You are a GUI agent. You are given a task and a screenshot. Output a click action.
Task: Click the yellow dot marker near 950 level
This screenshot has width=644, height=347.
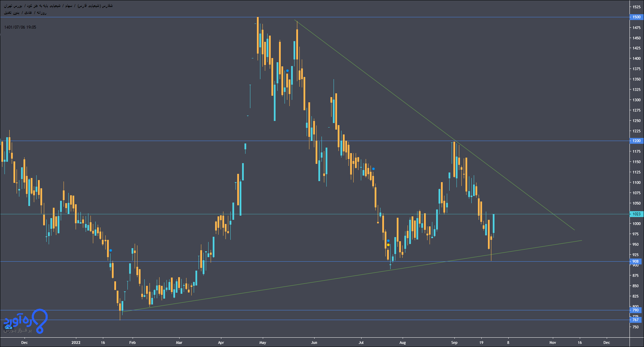tap(388, 245)
